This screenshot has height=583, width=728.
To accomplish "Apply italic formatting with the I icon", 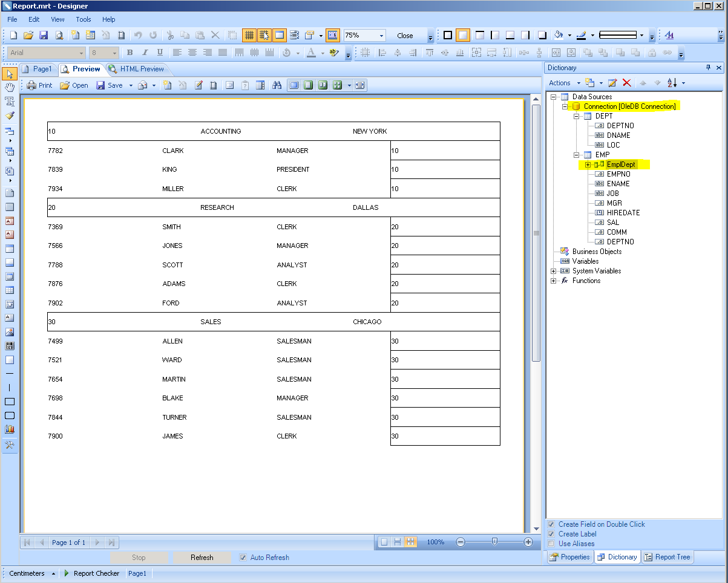I will point(145,53).
